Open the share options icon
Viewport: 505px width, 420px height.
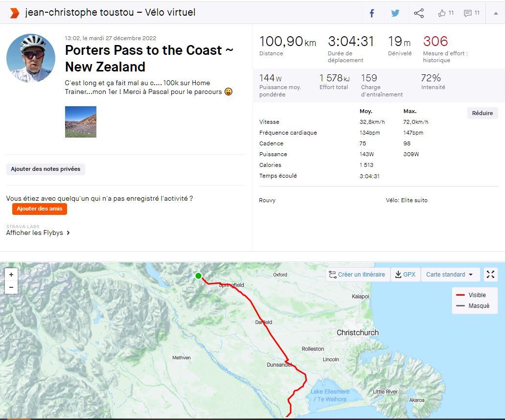pos(419,13)
